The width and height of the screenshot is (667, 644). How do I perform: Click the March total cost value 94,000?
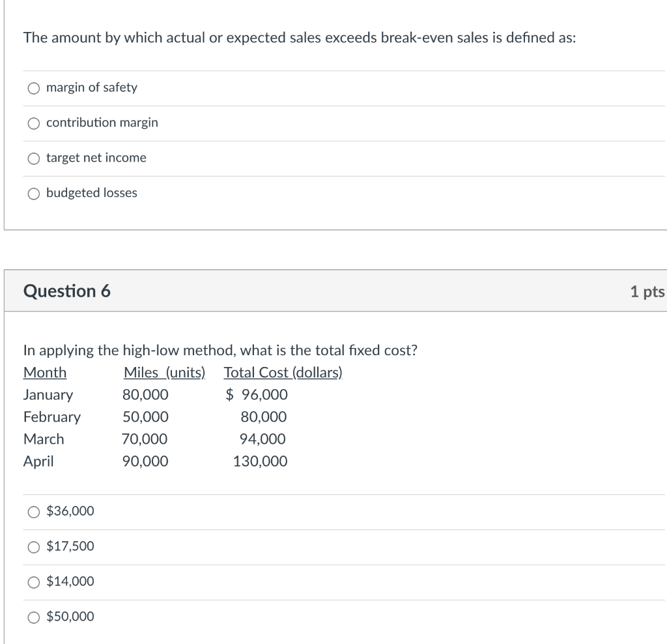tap(263, 439)
